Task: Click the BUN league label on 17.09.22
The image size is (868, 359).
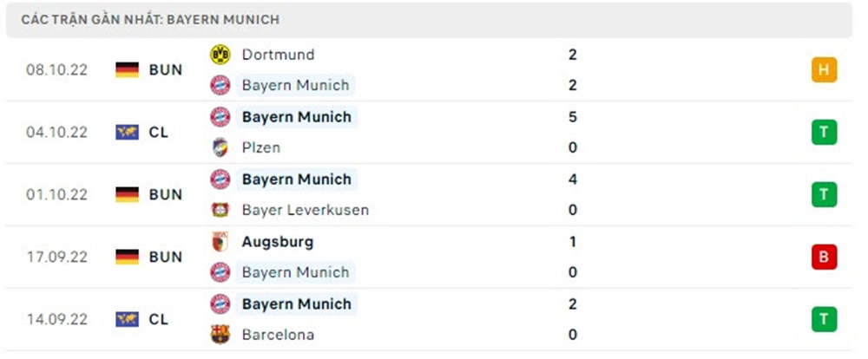Action: [x=165, y=258]
